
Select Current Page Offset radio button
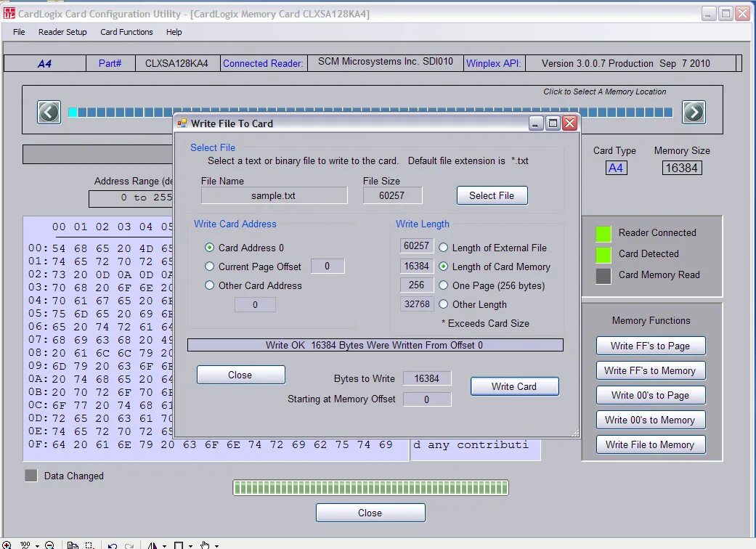(209, 266)
